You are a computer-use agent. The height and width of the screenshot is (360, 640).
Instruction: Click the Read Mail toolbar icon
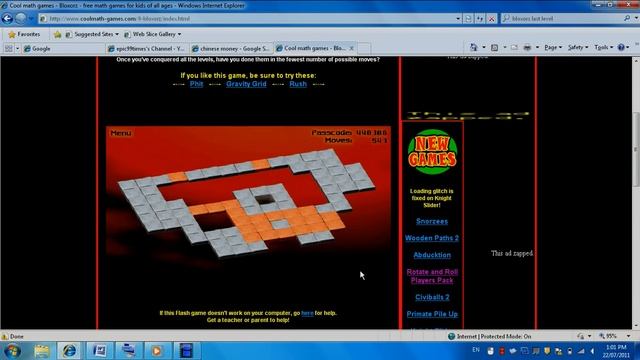point(514,48)
